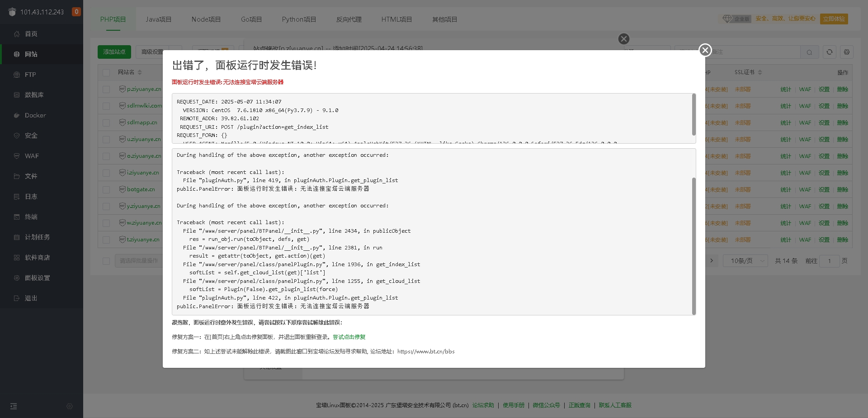Click the 文件 folder icon
This screenshot has width=868, height=418.
(x=17, y=176)
